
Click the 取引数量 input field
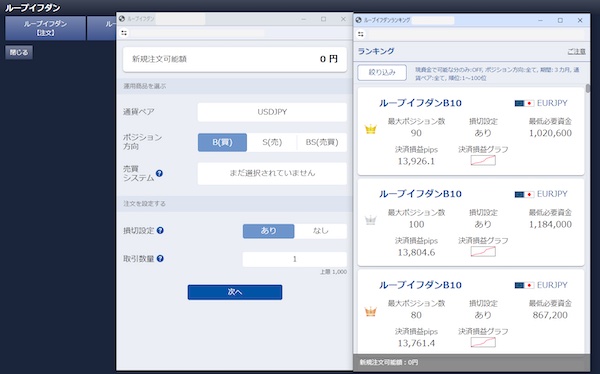click(x=295, y=259)
